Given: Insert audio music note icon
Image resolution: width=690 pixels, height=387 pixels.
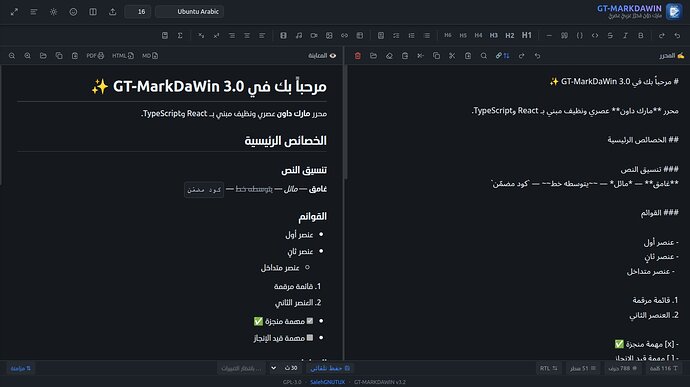Looking at the screenshot, I should (x=299, y=35).
